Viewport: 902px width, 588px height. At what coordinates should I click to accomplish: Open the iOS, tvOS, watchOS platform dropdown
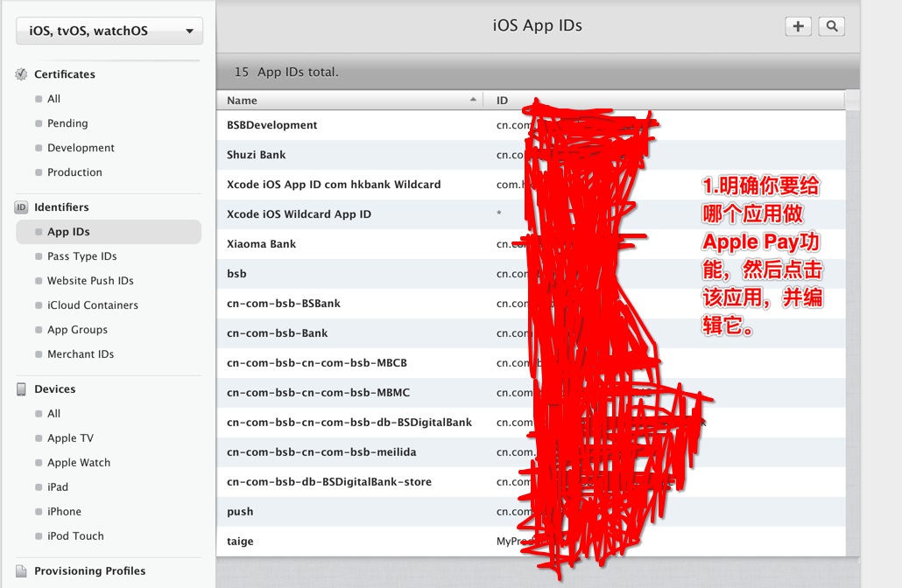click(109, 31)
